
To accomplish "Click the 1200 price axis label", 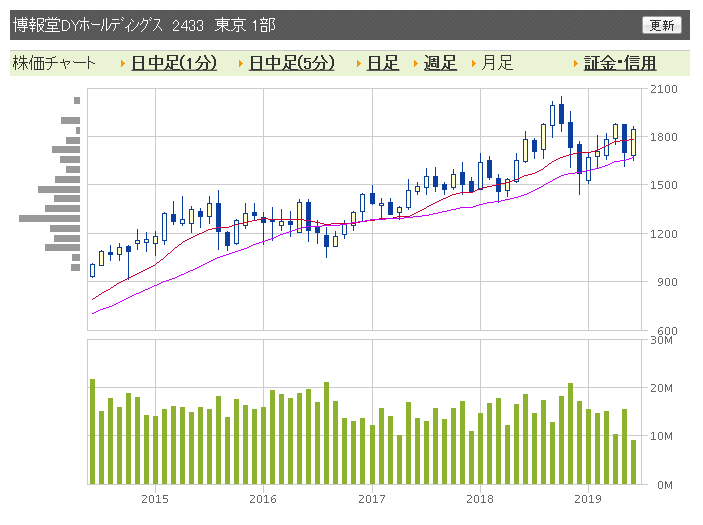I will click(x=664, y=234).
